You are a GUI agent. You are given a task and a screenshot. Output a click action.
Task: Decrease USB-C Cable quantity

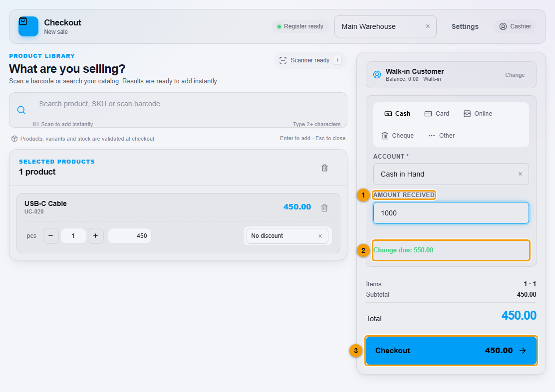(x=50, y=236)
